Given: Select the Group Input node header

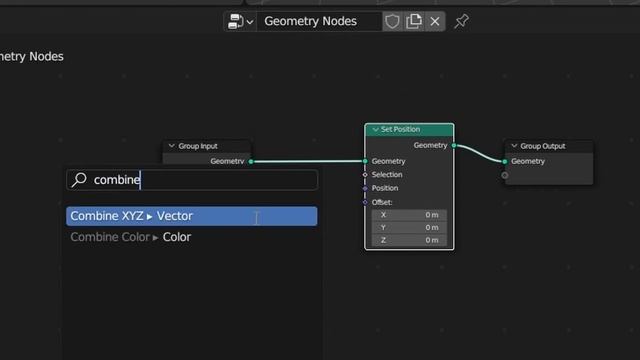Looking at the screenshot, I should [207, 146].
